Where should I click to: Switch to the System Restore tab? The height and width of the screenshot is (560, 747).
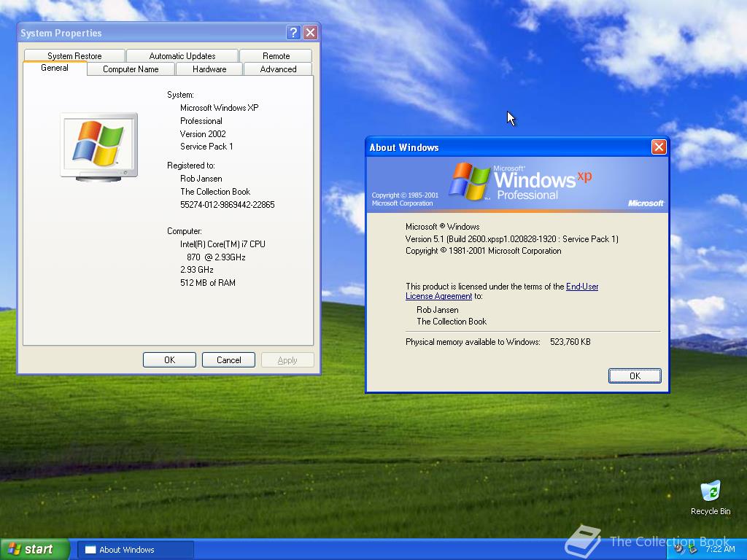(74, 55)
